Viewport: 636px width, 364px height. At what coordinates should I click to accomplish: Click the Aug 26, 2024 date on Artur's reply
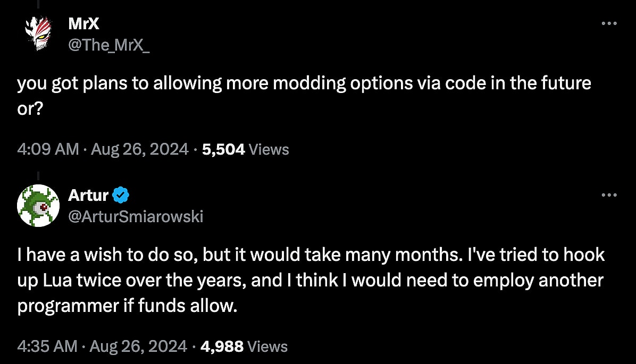point(138,347)
